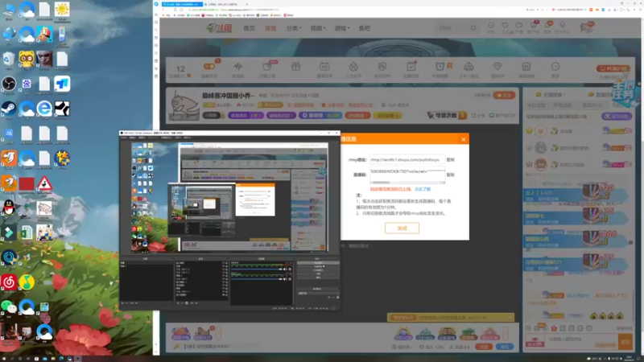Open 鱼吧 in Douyu nav
Viewport: 644px width, 362px height.
(x=365, y=28)
